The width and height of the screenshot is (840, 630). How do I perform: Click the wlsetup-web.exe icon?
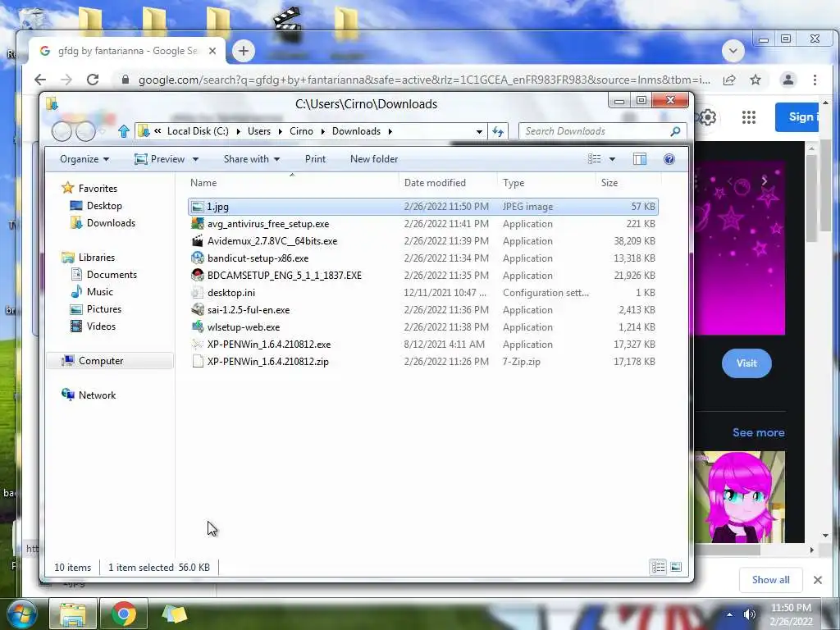tap(198, 326)
